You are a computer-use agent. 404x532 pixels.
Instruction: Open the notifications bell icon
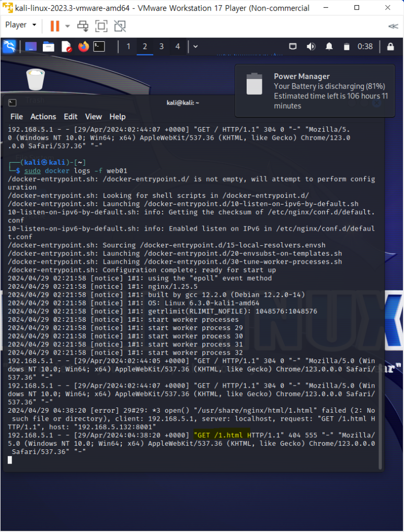point(329,47)
